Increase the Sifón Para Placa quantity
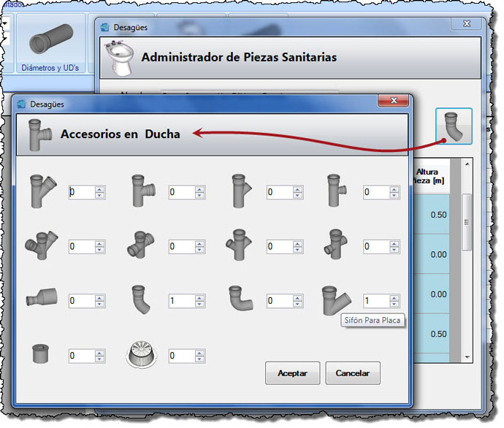This screenshot has height=428, width=504. pyautogui.click(x=394, y=297)
